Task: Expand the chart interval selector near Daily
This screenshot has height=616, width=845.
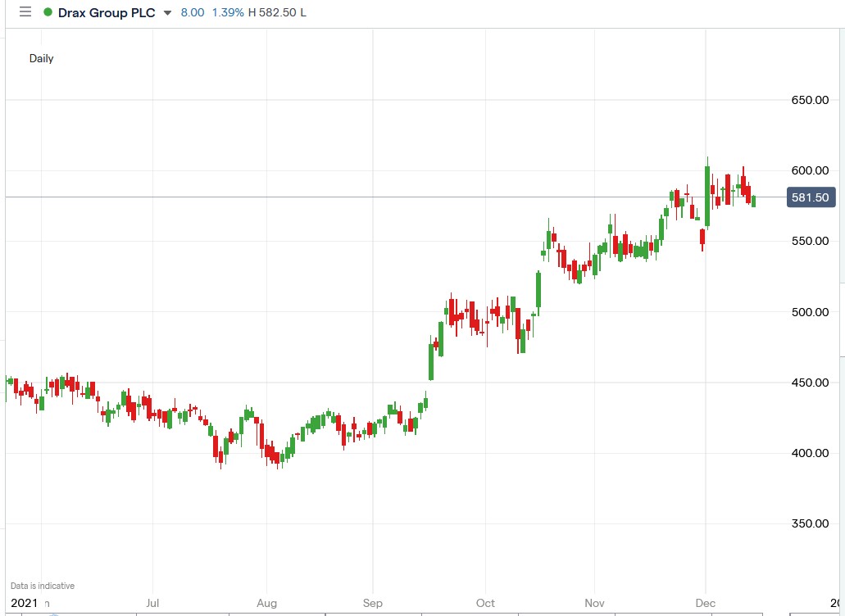Action: [42, 58]
